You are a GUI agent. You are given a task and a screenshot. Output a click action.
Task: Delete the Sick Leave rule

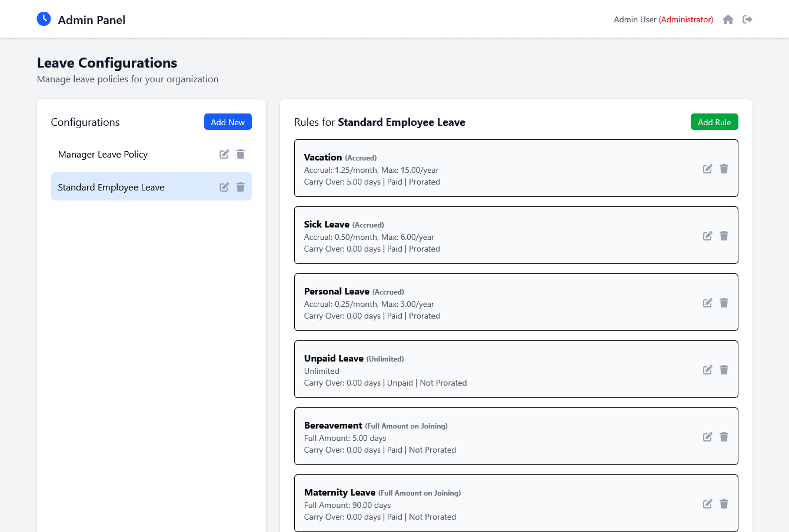coord(724,235)
